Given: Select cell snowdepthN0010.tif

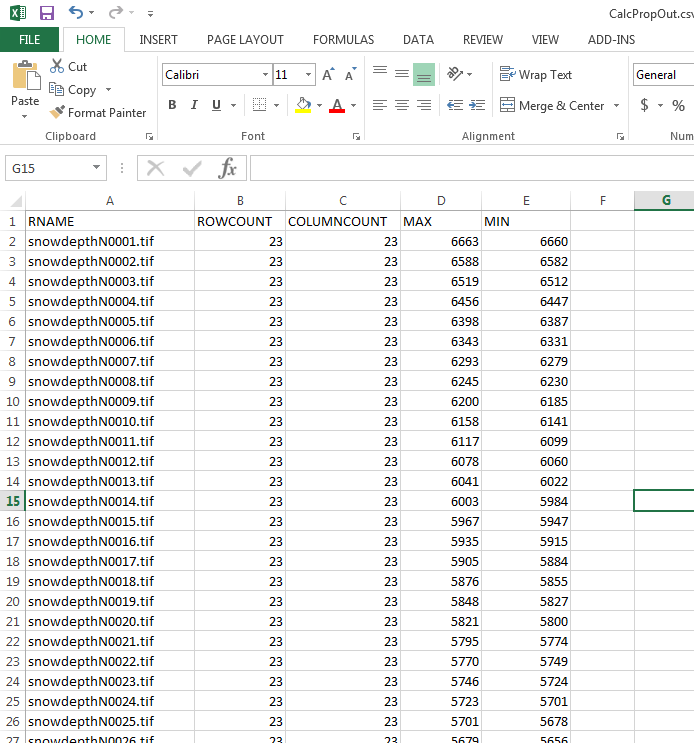Looking at the screenshot, I should point(109,421).
